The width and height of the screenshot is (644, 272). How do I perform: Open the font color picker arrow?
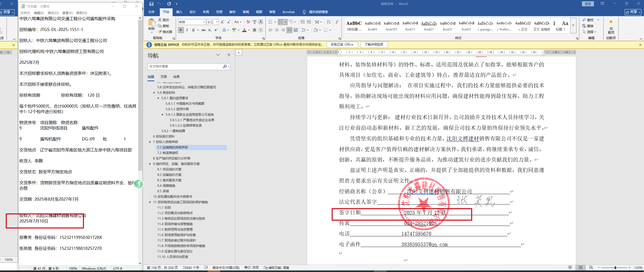point(249,30)
